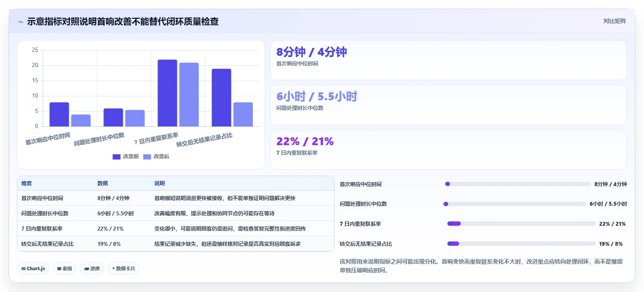644x292 pixels.
Task: Click the 表格 chip icon
Action: [x=59, y=269]
